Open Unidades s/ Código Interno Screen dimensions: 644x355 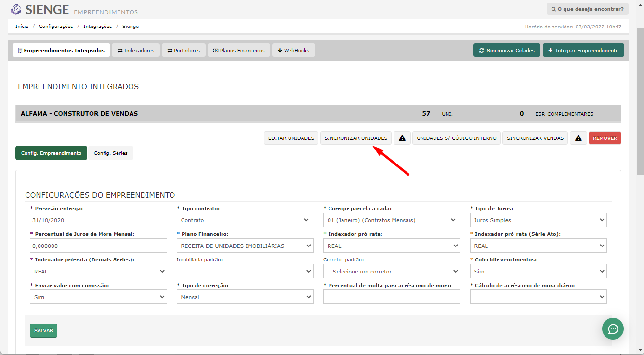click(x=457, y=138)
